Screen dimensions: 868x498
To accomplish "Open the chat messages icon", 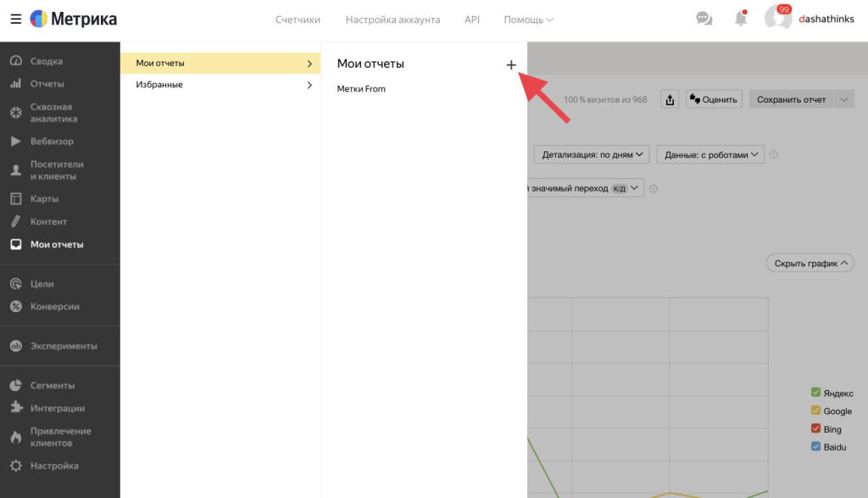I will coord(704,19).
